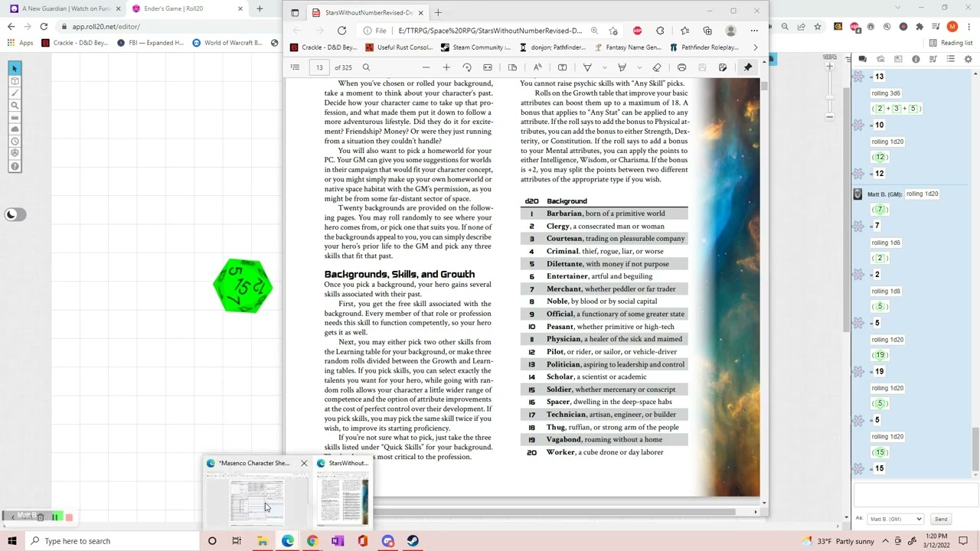
Task: Open the Roll20 dice rolling tool
Action: click(15, 154)
